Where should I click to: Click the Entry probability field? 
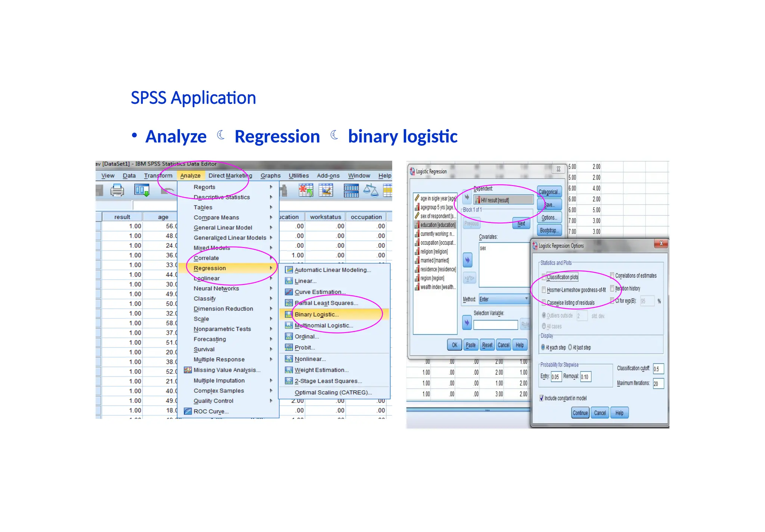coord(556,377)
